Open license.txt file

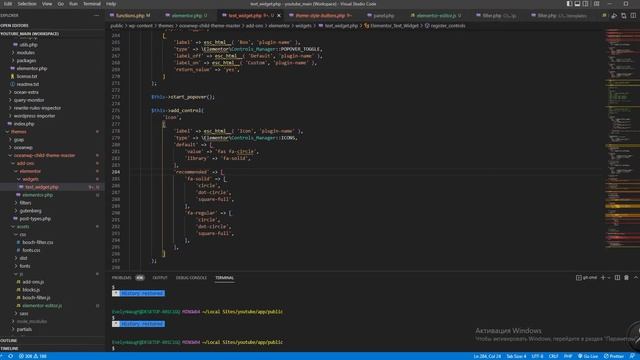tap(27, 76)
